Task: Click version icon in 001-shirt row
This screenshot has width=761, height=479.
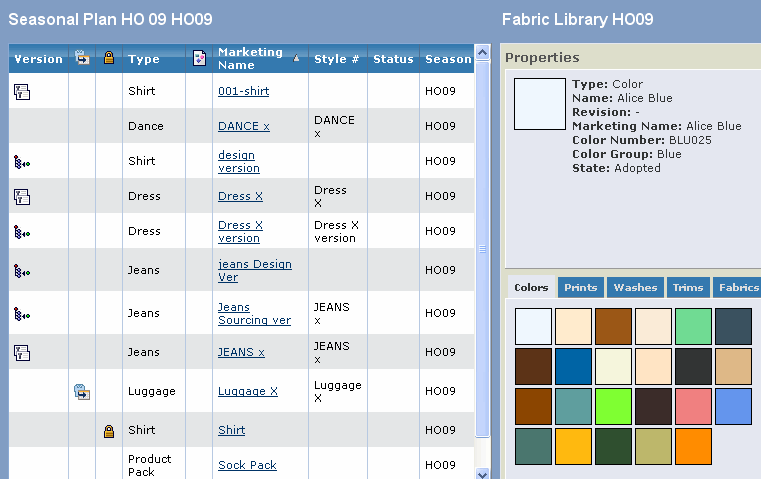Action: tap(22, 91)
